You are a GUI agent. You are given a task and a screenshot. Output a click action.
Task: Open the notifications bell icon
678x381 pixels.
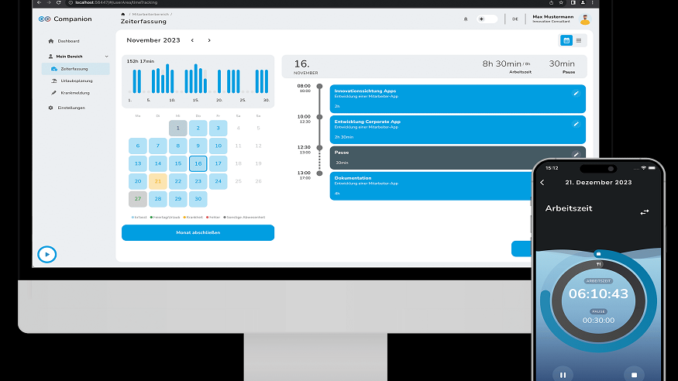466,19
